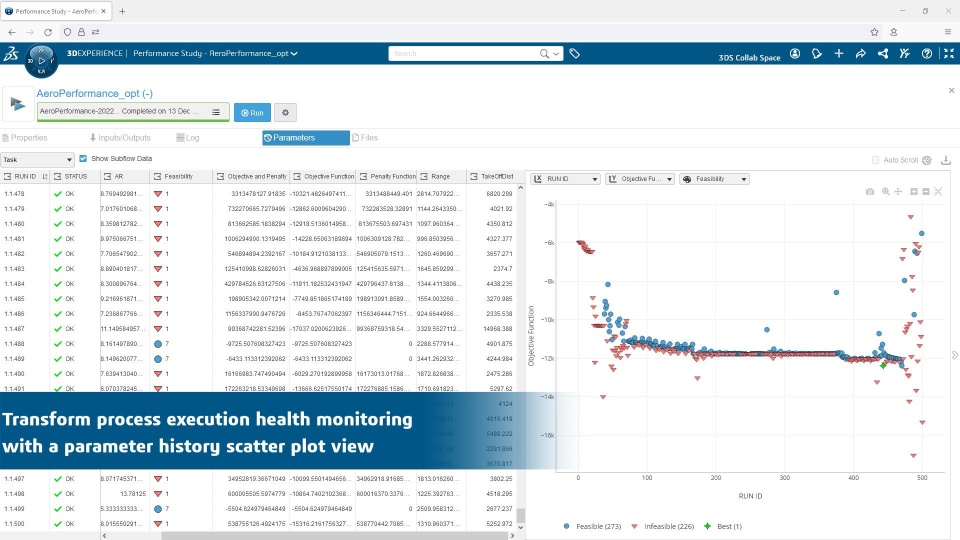The height and width of the screenshot is (540, 960).
Task: Open search scope dropdown arrow
Action: pos(556,54)
